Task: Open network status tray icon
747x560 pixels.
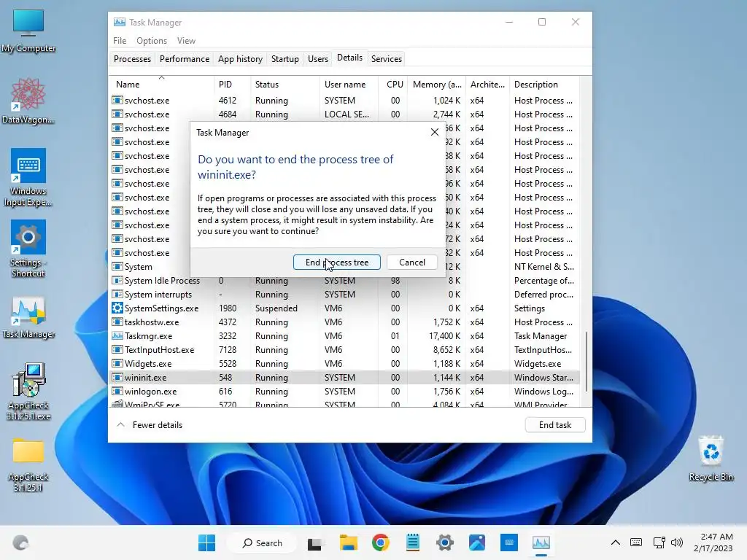Action: click(659, 542)
